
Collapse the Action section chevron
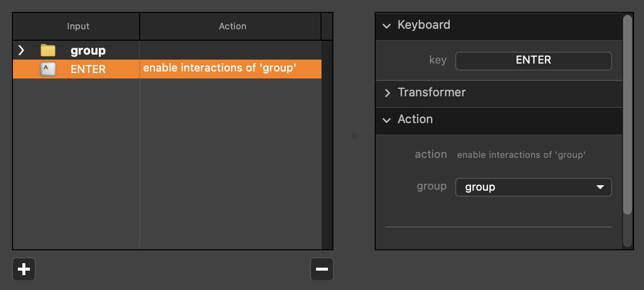click(x=387, y=120)
